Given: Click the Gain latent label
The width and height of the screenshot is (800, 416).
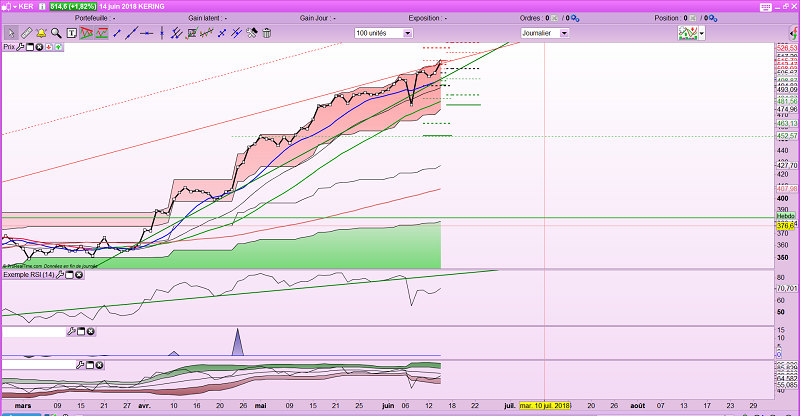Looking at the screenshot, I should click(205, 18).
